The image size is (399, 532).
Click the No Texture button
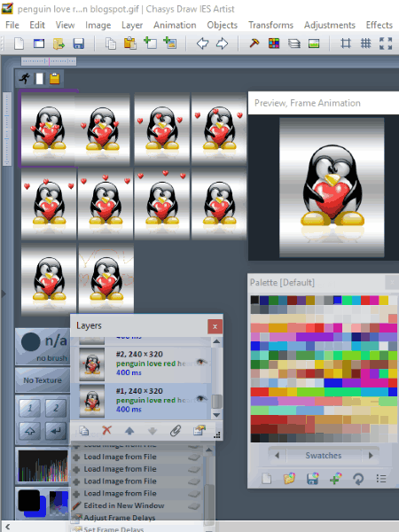[43, 380]
